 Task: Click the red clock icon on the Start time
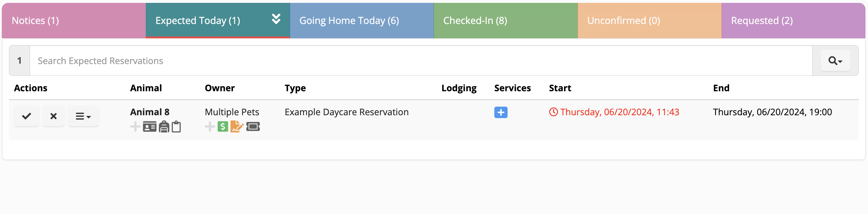tap(553, 112)
